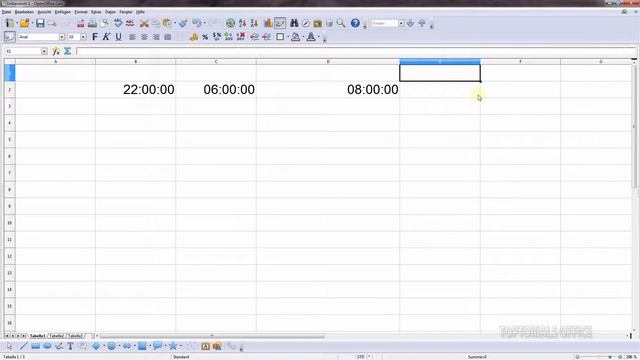640x360 pixels.
Task: Switch to the Tabelle2 sheet tab
Action: click(x=56, y=336)
